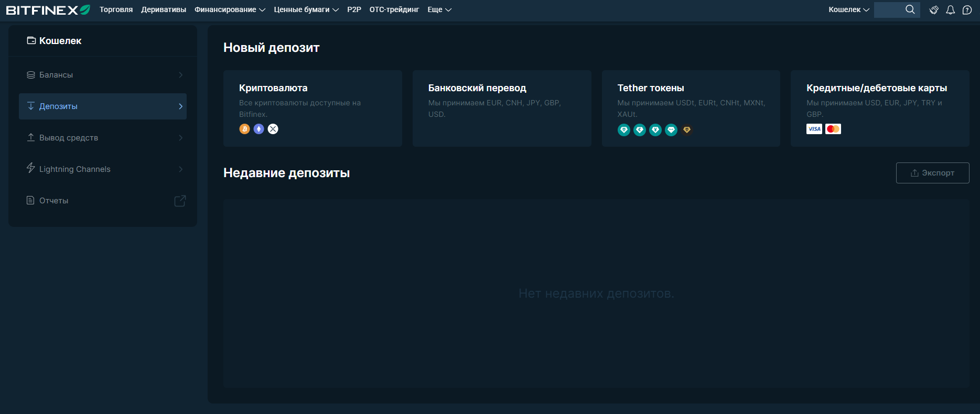Click the Mastercard icon
Viewport: 980px width, 414px height.
point(833,129)
